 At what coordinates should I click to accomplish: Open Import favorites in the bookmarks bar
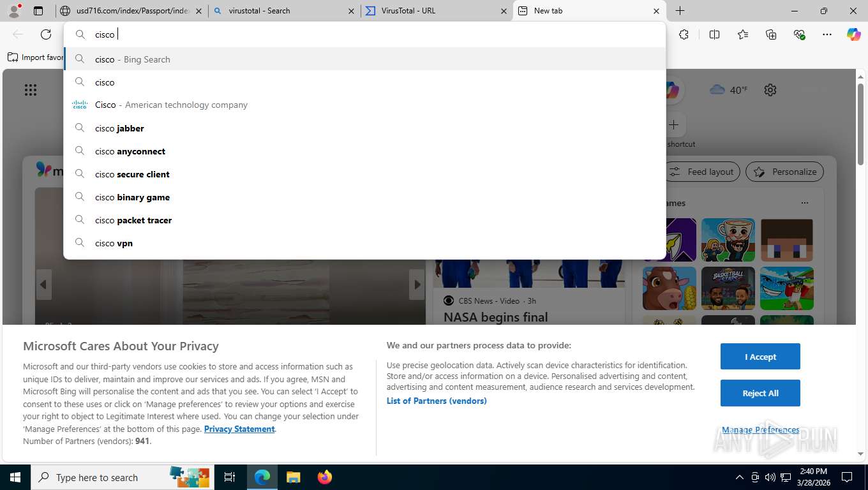coord(36,57)
